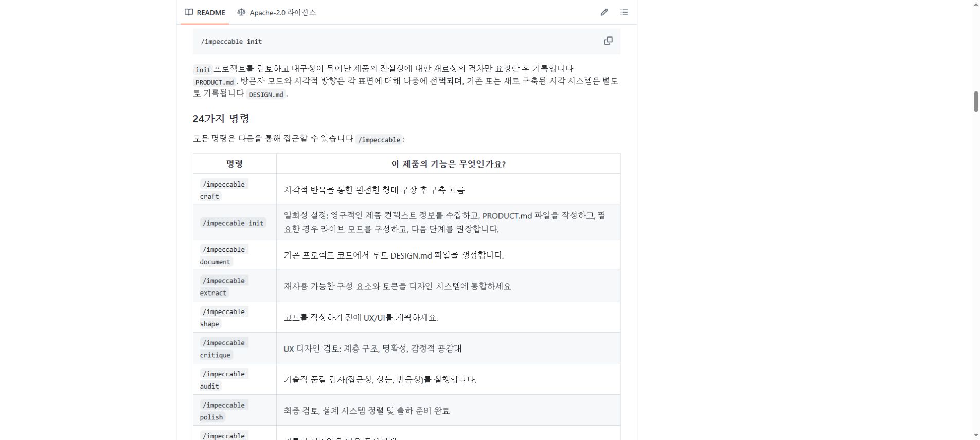Click the audit description '기술적 품질 검사' cell

448,379
